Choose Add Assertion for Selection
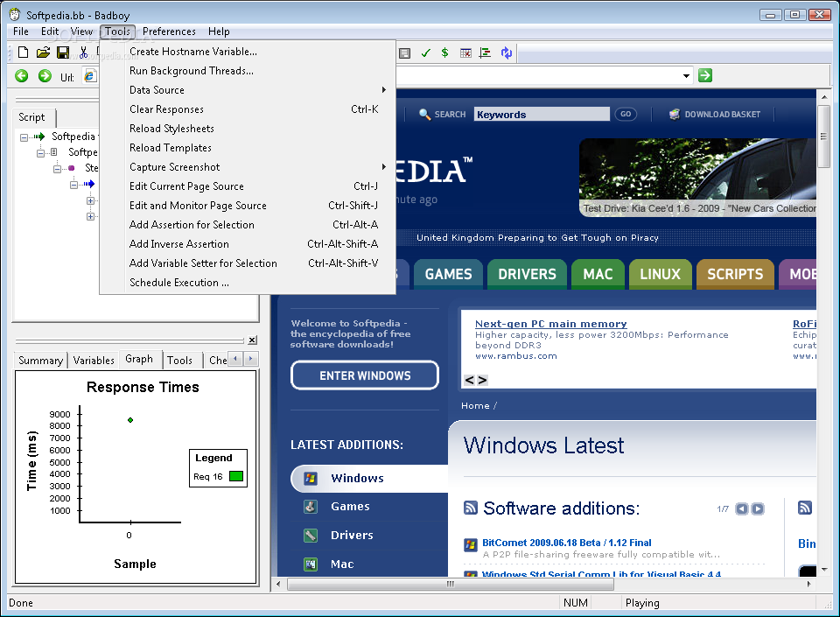The image size is (840, 617). (x=248, y=225)
